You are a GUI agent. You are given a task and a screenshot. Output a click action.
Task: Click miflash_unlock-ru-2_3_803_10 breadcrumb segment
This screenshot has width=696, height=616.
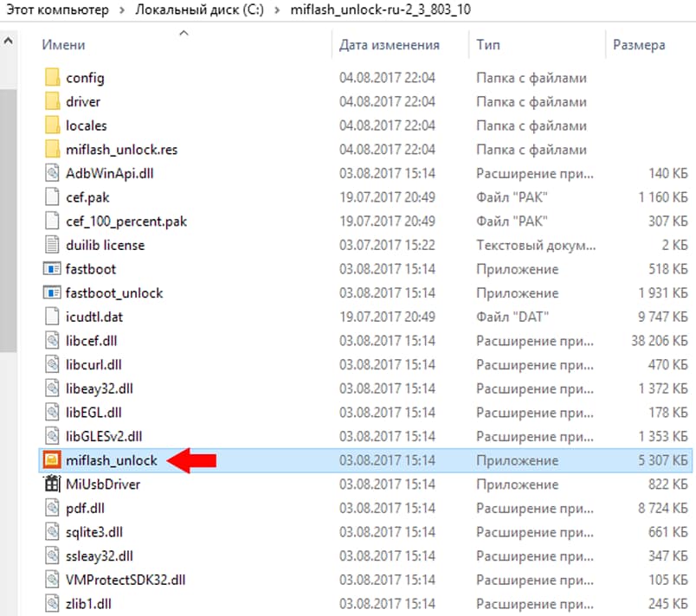380,10
